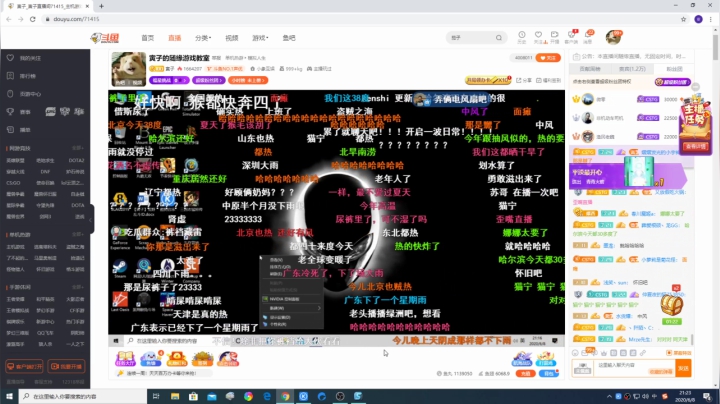Image resolution: width=720 pixels, height=404 pixels.
Task: Click the orange gift bag icon under player
Action: click(176, 359)
